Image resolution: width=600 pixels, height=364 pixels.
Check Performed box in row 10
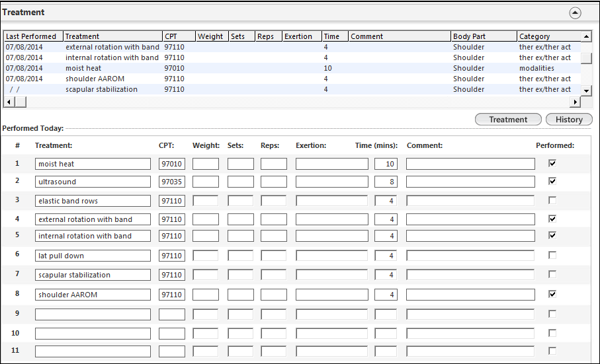click(x=552, y=333)
